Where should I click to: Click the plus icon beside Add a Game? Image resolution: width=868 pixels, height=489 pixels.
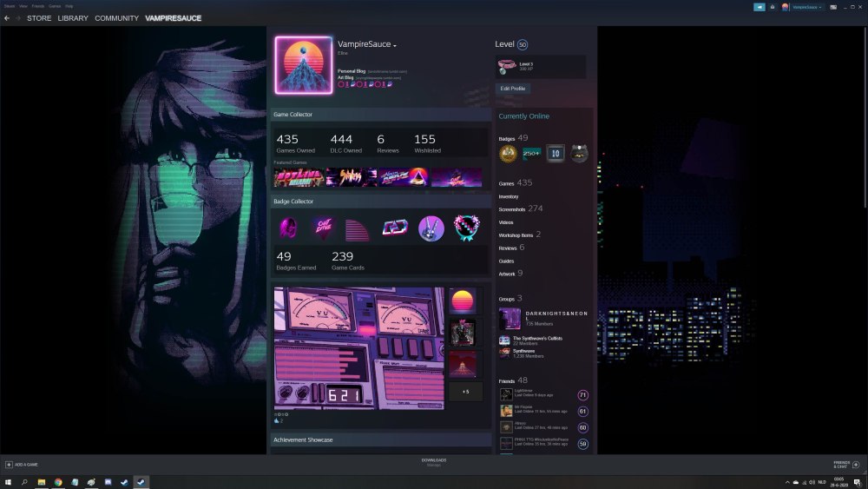click(9, 465)
